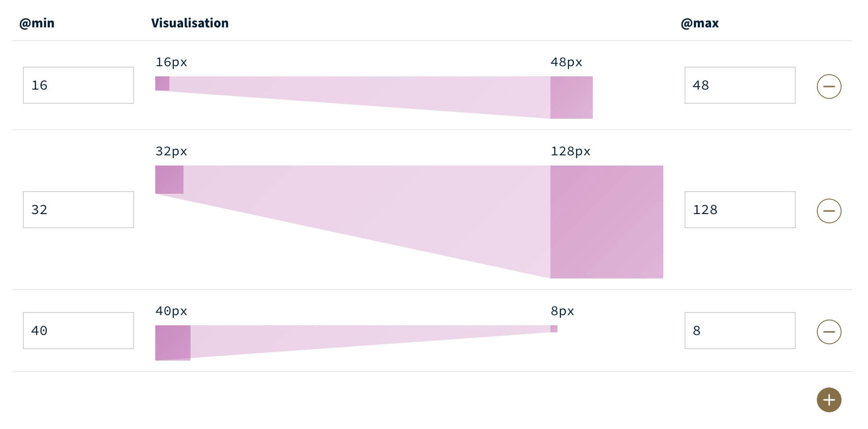The image size is (868, 429).
Task: Remove the 40 to 8 row
Action: [x=829, y=332]
